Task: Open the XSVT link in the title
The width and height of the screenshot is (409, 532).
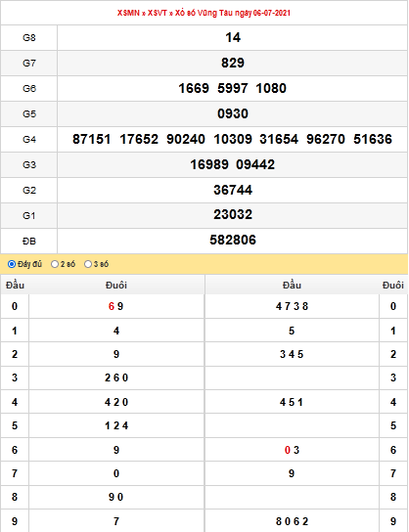Action: (x=158, y=13)
